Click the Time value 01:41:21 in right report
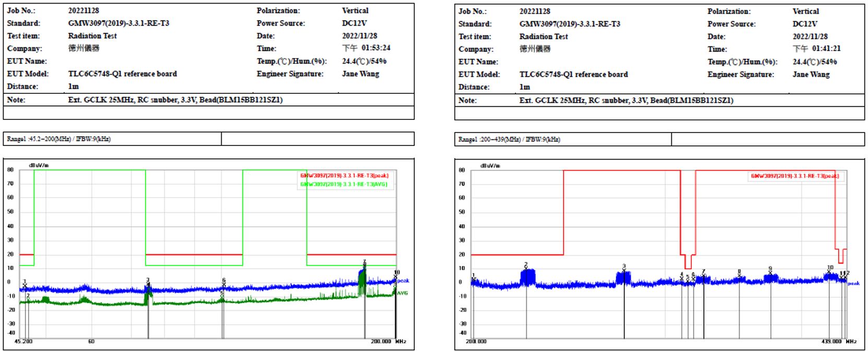This screenshot has width=868, height=352. (x=816, y=48)
